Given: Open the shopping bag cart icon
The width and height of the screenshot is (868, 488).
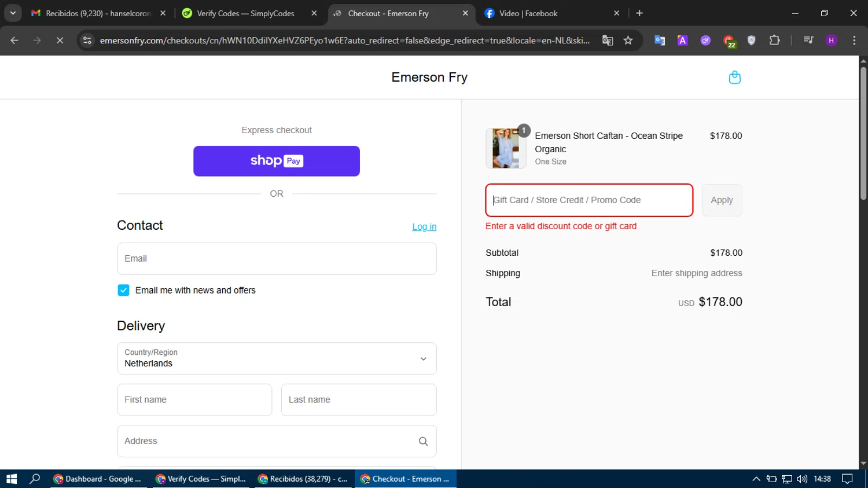Looking at the screenshot, I should tap(734, 78).
